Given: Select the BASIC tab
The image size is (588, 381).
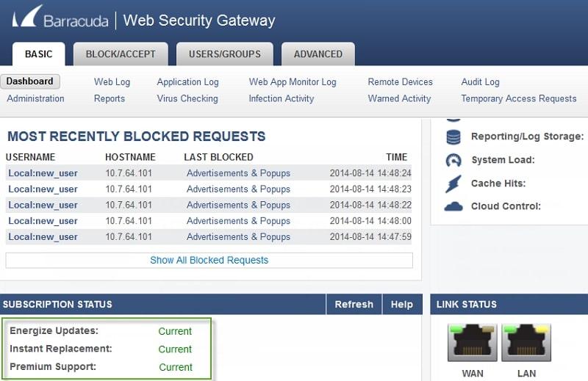Looking at the screenshot, I should [x=39, y=54].
